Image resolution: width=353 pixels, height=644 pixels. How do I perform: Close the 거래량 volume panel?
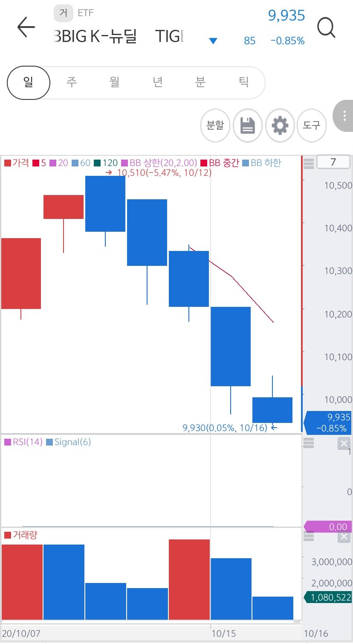344,537
